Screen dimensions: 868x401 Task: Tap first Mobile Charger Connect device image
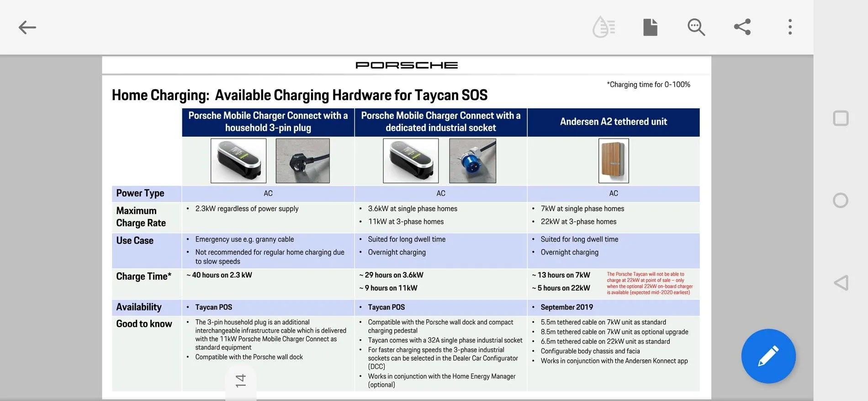tap(238, 160)
